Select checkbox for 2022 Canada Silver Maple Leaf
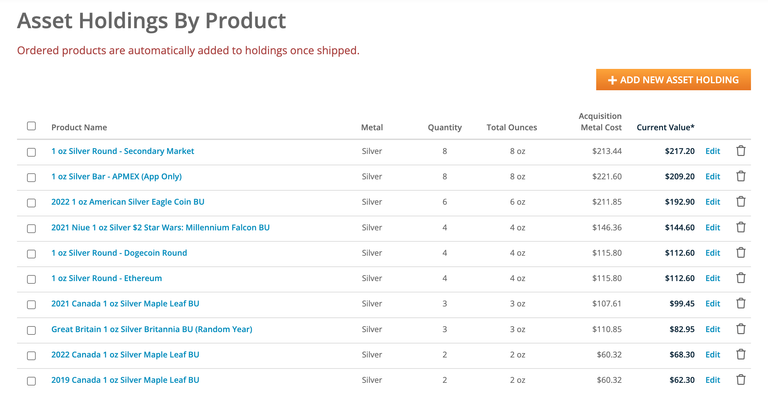Viewport: 768px width, 396px height. click(31, 356)
